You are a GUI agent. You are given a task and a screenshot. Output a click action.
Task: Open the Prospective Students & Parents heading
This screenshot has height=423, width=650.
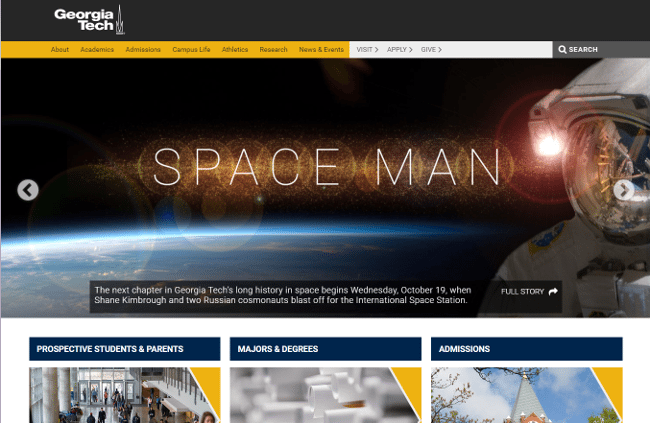(125, 349)
